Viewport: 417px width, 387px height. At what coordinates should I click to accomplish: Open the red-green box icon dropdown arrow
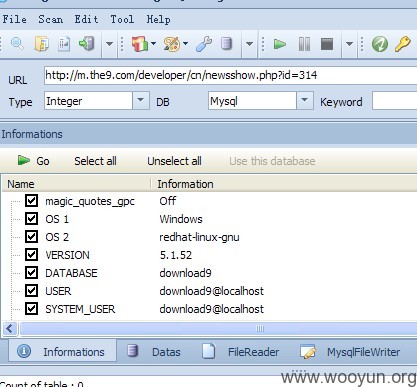tap(153, 43)
